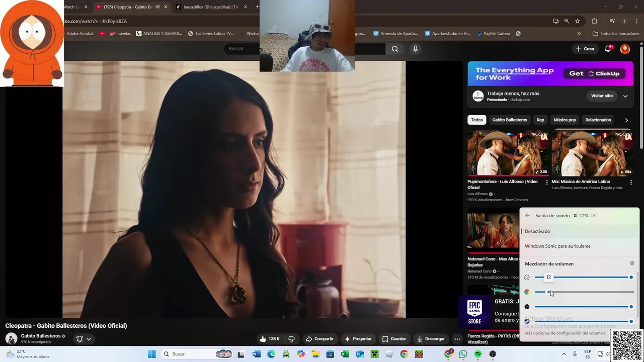Viewport: 644px width, 362px height.
Task: Click the zoom magnifier in address bar
Action: 567,21
